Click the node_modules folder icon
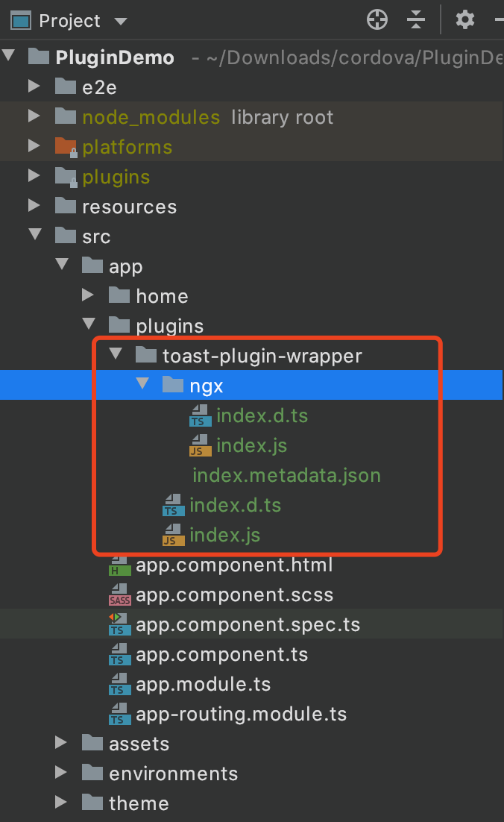Viewport: 504px width, 822px height. pos(66,117)
